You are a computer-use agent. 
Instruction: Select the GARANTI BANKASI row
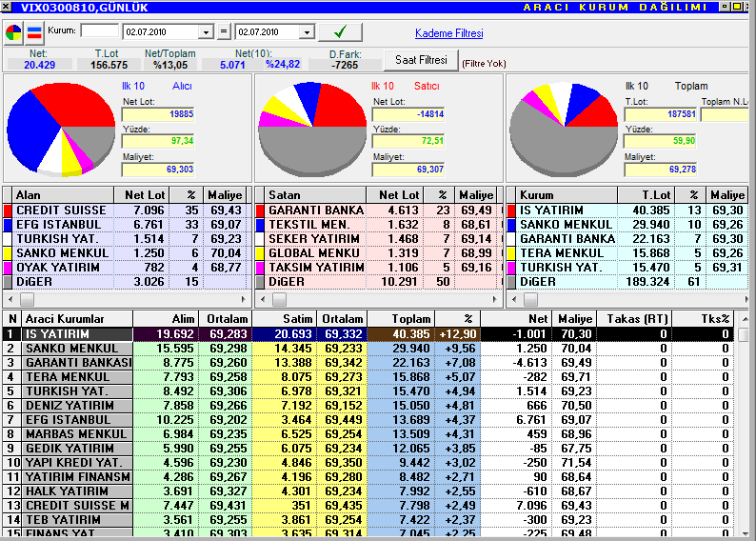(x=368, y=363)
